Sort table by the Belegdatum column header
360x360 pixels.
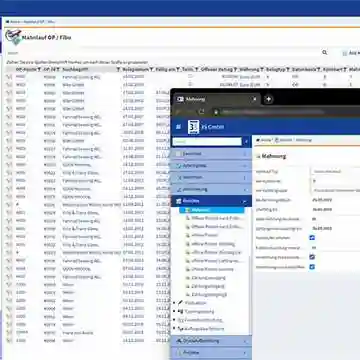(x=135, y=70)
